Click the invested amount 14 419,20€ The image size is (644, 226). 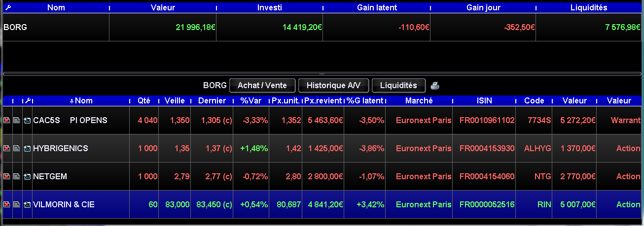pos(302,28)
